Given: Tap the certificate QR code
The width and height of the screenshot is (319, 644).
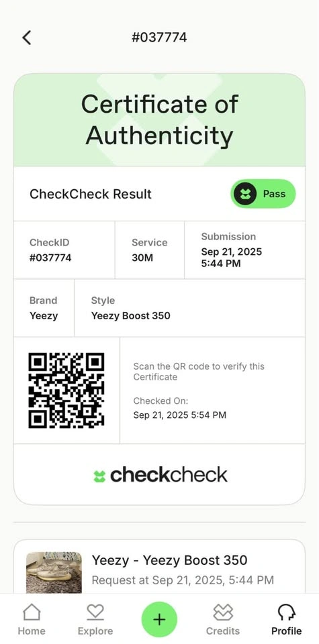Looking at the screenshot, I should pos(66,390).
